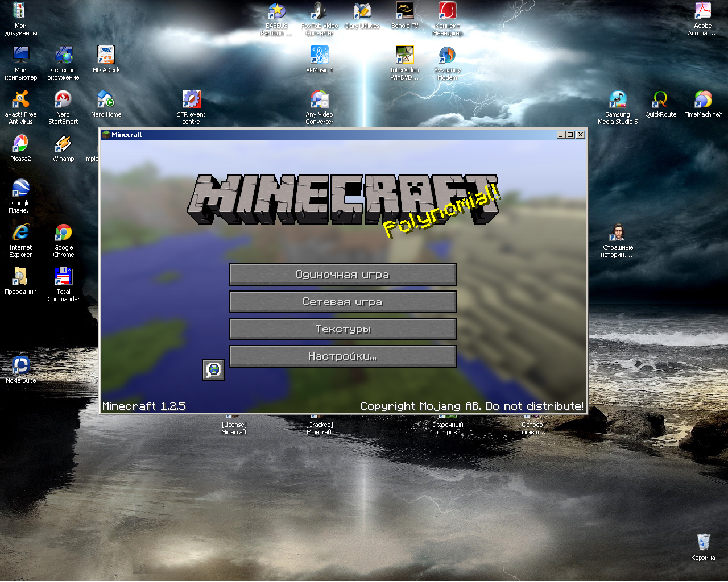Select Nero StartSmart desktop icon

(x=63, y=107)
